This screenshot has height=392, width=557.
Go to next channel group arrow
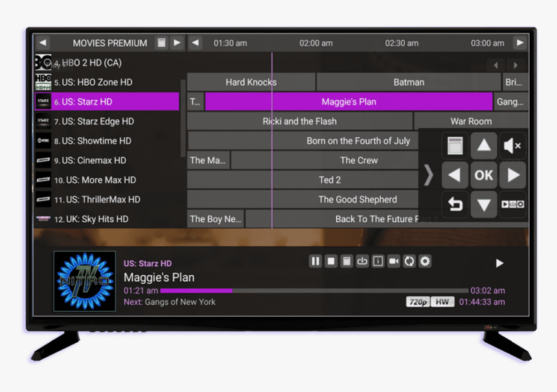point(177,43)
